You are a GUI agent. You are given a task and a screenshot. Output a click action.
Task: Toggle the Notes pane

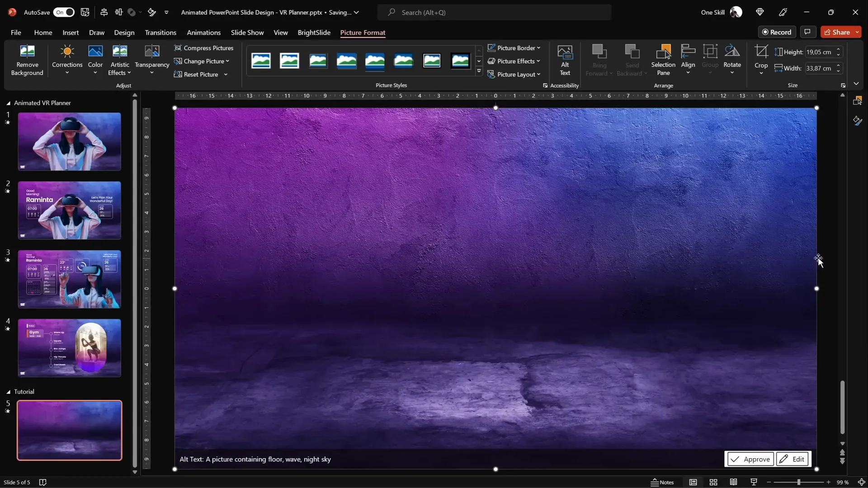(662, 482)
